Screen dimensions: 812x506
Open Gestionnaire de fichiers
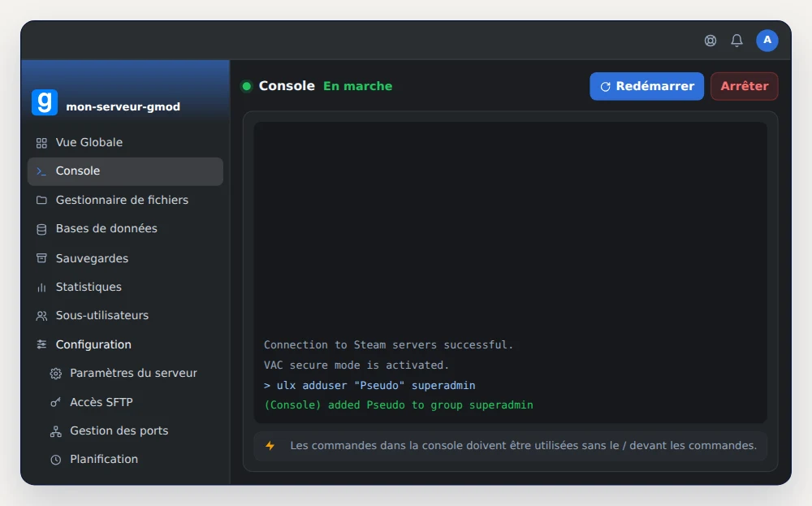[125, 200]
